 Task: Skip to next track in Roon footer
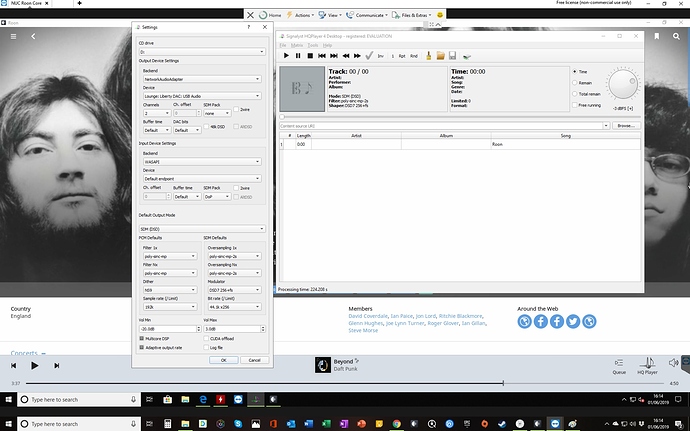click(x=56, y=365)
